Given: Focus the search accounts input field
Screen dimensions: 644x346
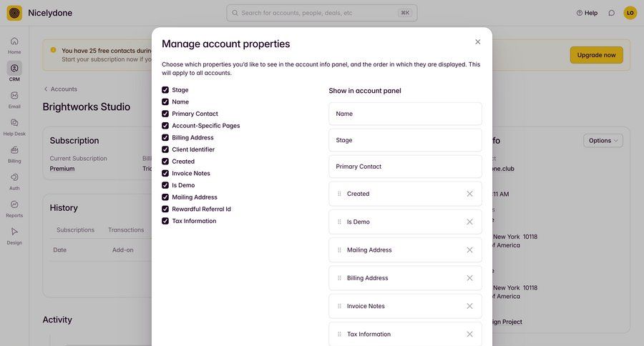Looking at the screenshot, I should (321, 13).
